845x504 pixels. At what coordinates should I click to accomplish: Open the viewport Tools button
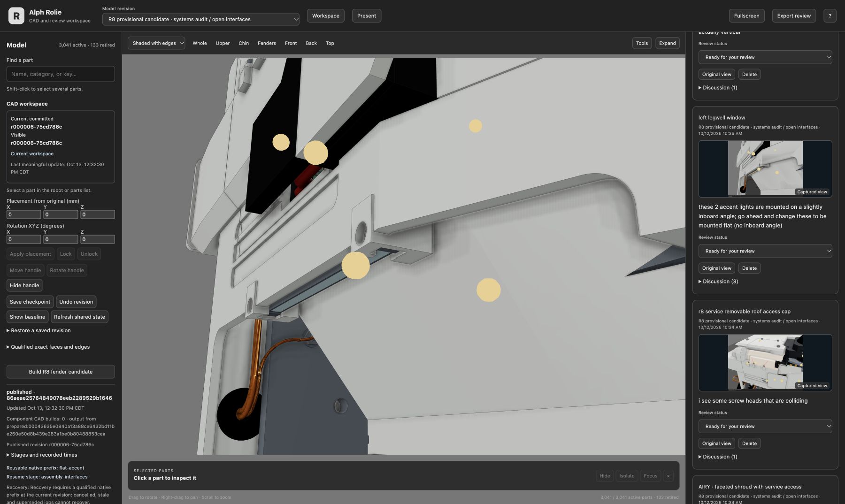[642, 43]
